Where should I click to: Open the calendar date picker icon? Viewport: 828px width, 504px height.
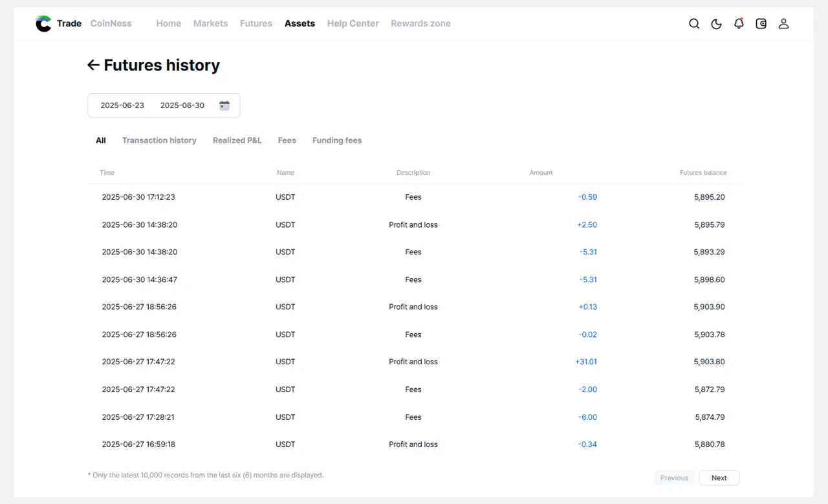tap(224, 105)
